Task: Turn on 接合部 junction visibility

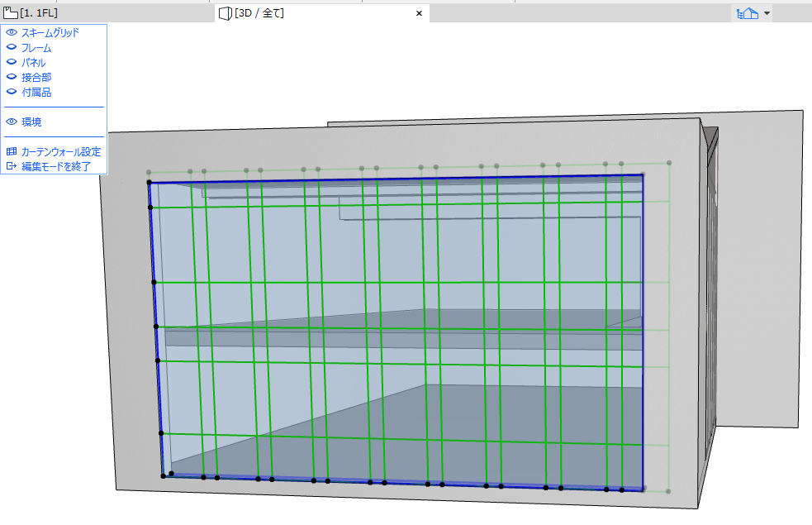Action: tap(12, 77)
